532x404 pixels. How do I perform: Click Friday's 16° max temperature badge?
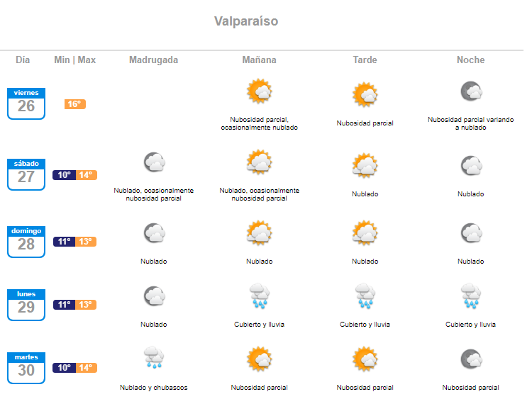tap(74, 104)
